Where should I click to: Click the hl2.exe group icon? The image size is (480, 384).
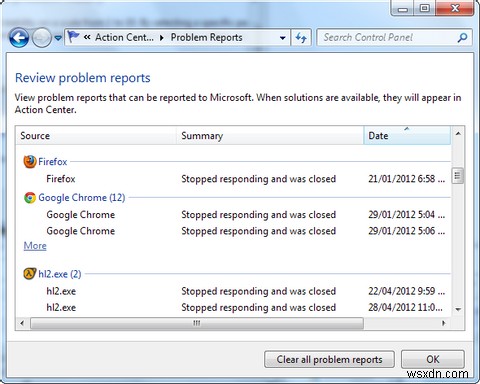[x=30, y=274]
